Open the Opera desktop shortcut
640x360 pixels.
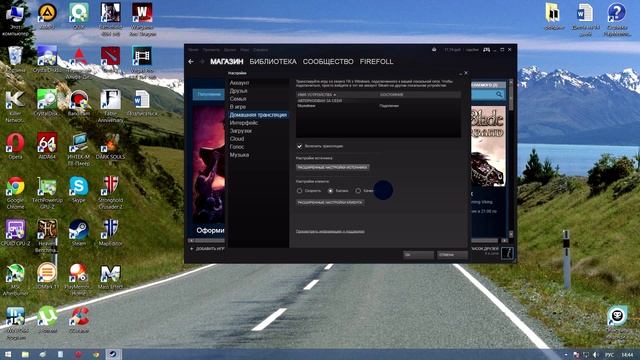point(16,145)
